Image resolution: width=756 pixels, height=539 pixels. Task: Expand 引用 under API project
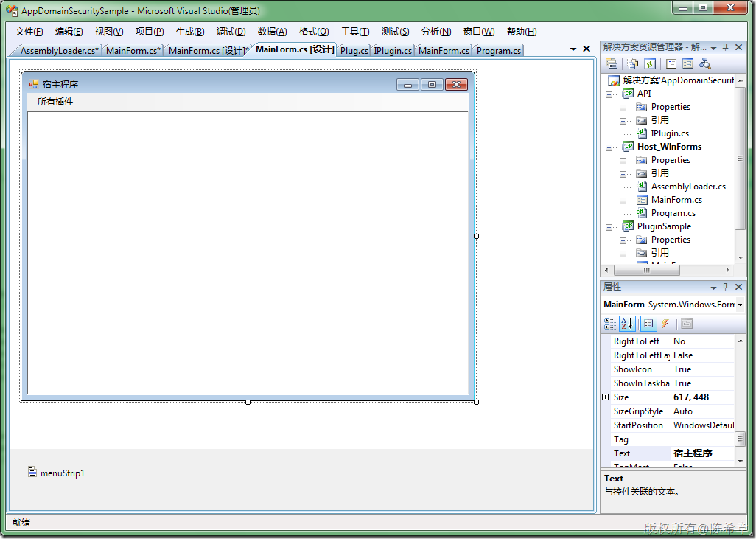(623, 121)
